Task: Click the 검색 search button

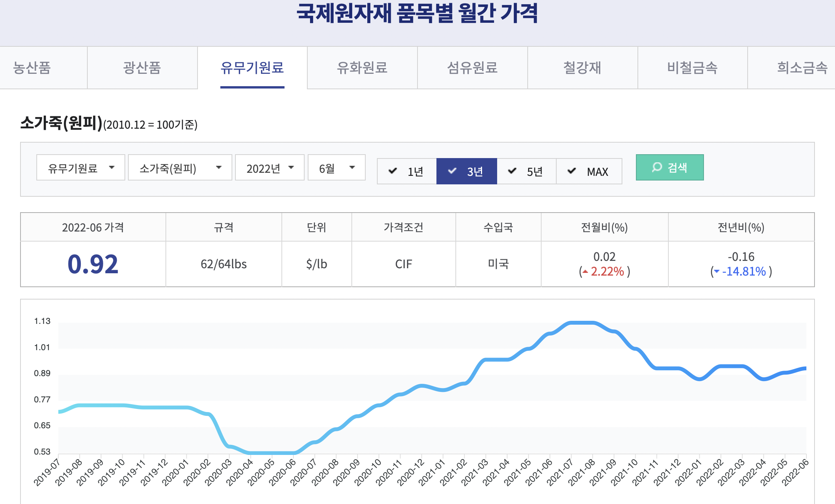Action: [x=670, y=167]
